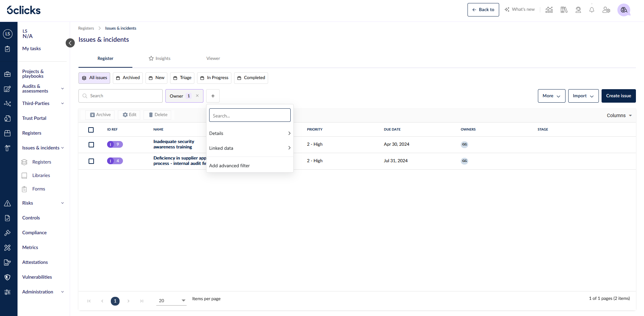Open the More dropdown
The image size is (644, 316).
point(551,96)
